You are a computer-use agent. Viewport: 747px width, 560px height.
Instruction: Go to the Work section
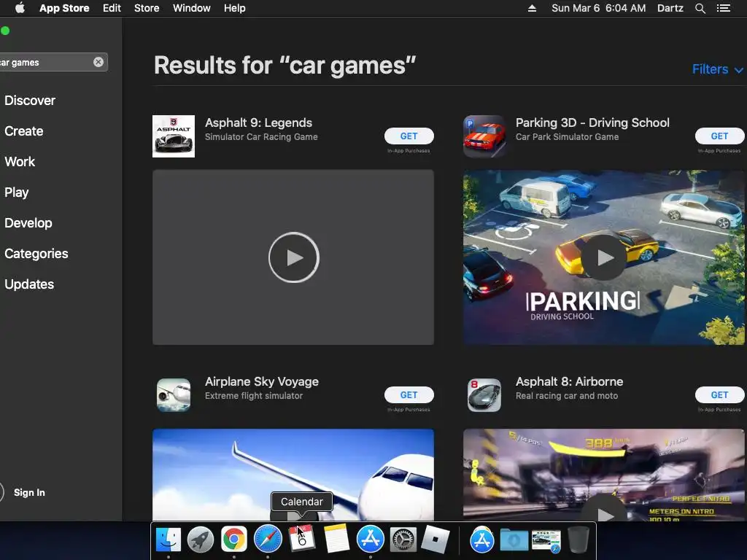(20, 162)
